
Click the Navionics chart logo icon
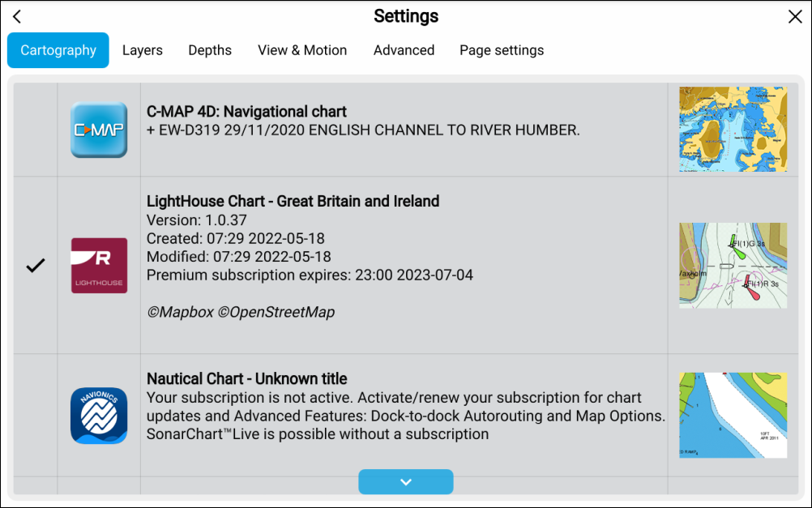tap(99, 415)
